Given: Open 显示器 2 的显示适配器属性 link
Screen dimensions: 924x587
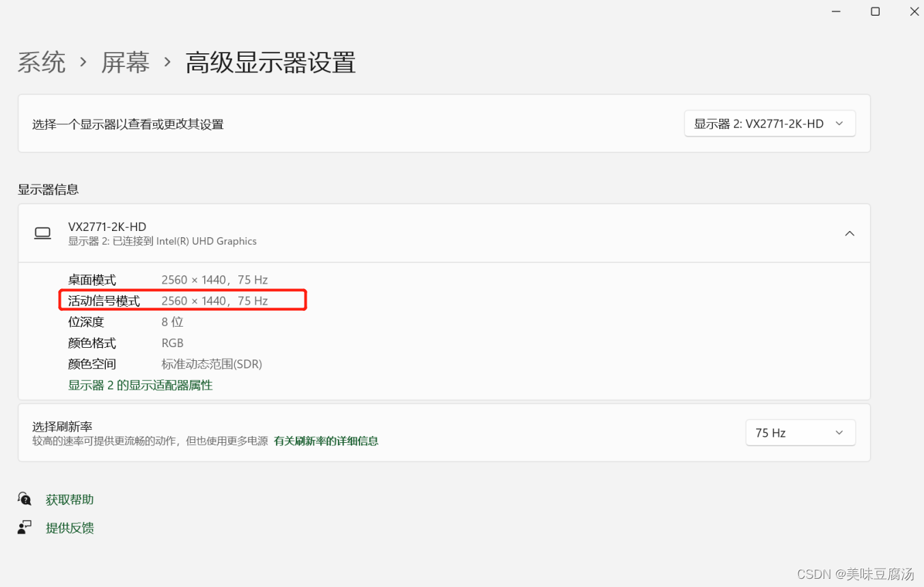Looking at the screenshot, I should (x=140, y=385).
